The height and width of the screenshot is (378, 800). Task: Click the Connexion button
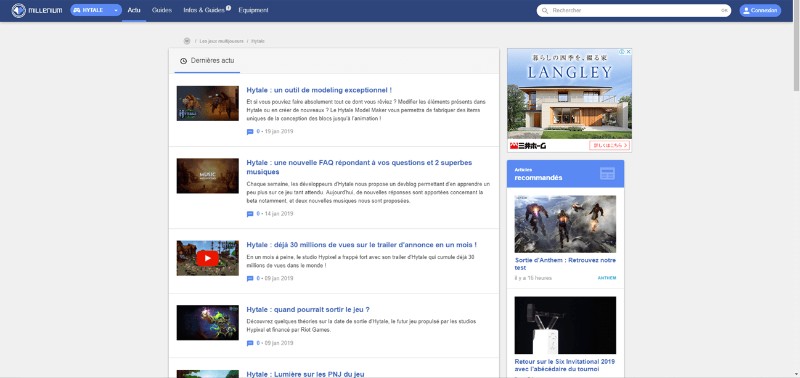tap(760, 10)
